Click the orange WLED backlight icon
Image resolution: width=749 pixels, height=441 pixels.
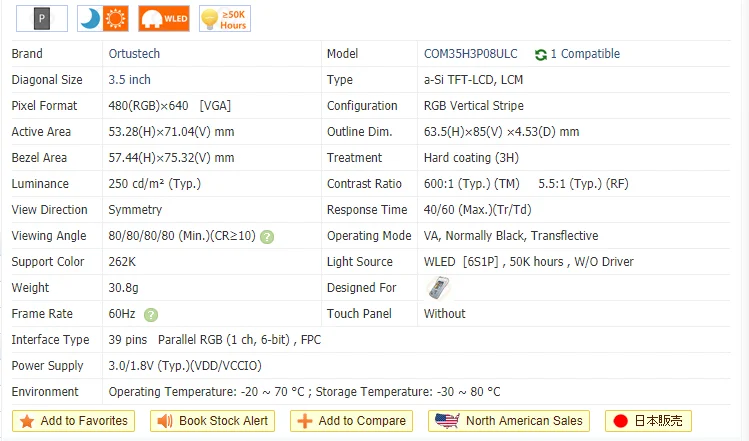pos(164,19)
